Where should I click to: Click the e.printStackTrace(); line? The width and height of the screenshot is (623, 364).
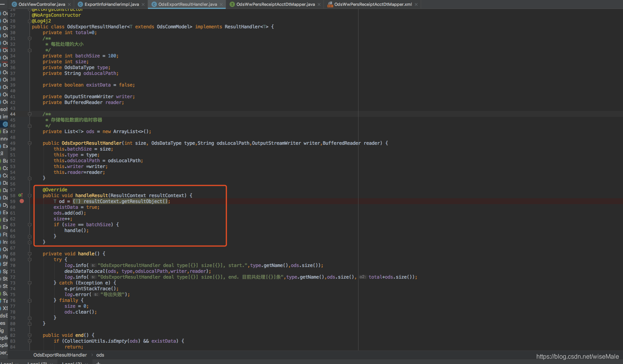(x=92, y=289)
